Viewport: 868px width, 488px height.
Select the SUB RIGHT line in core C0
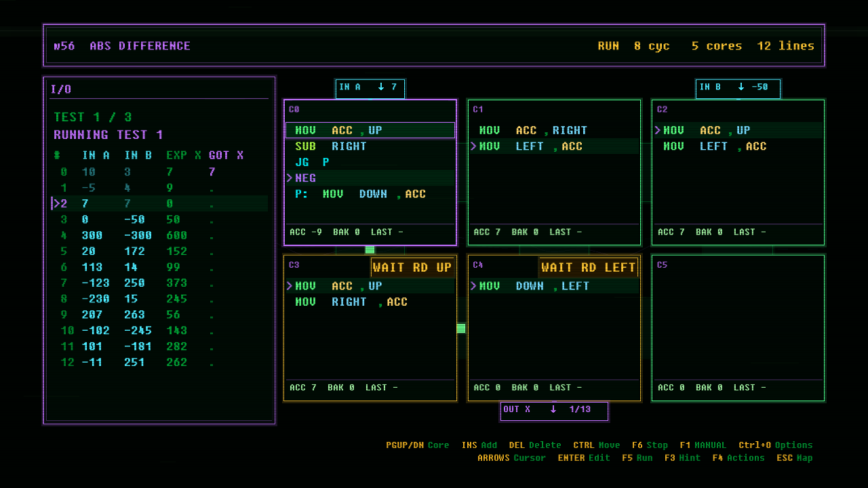(370, 146)
